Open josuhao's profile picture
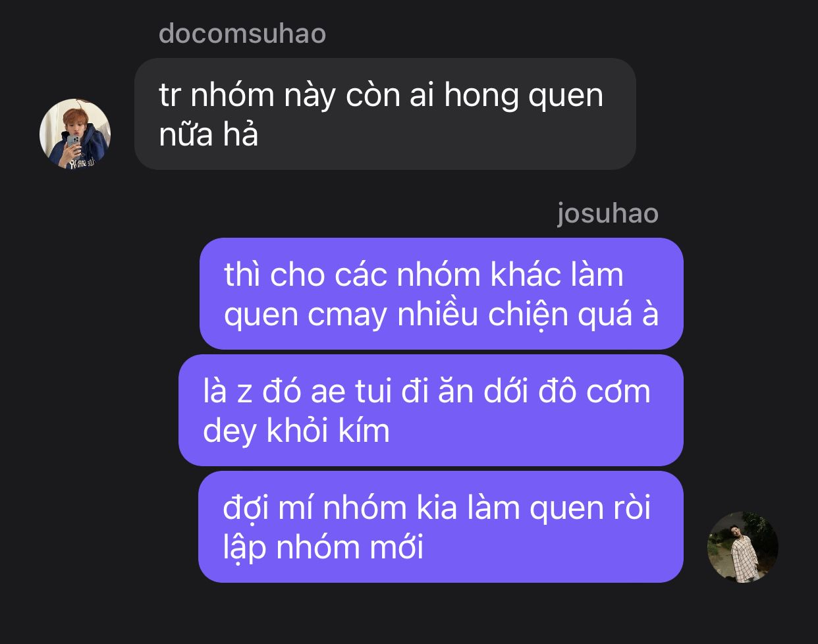 743,547
